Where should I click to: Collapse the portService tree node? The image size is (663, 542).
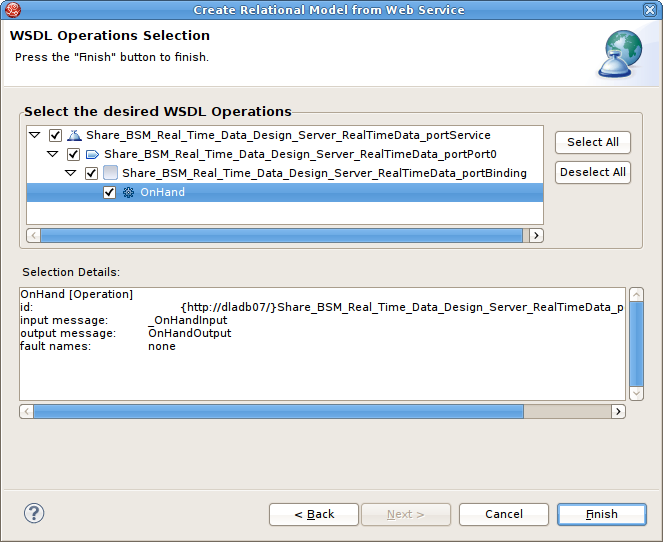click(35, 135)
